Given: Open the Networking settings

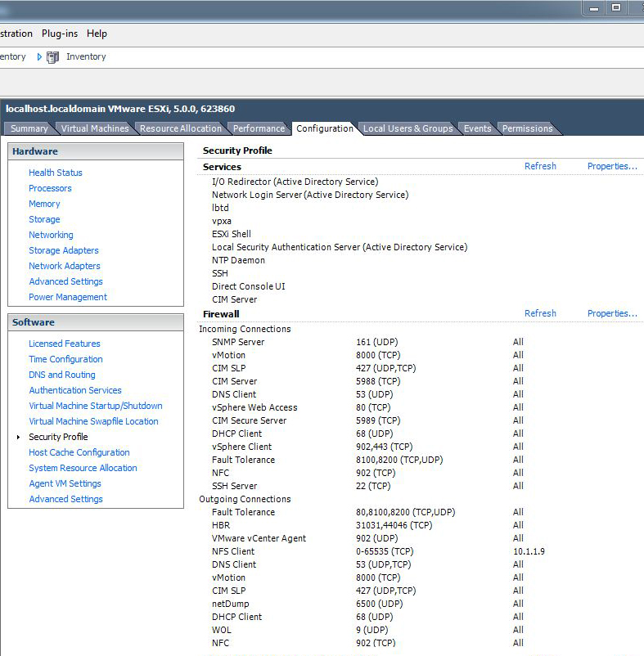Looking at the screenshot, I should 51,235.
